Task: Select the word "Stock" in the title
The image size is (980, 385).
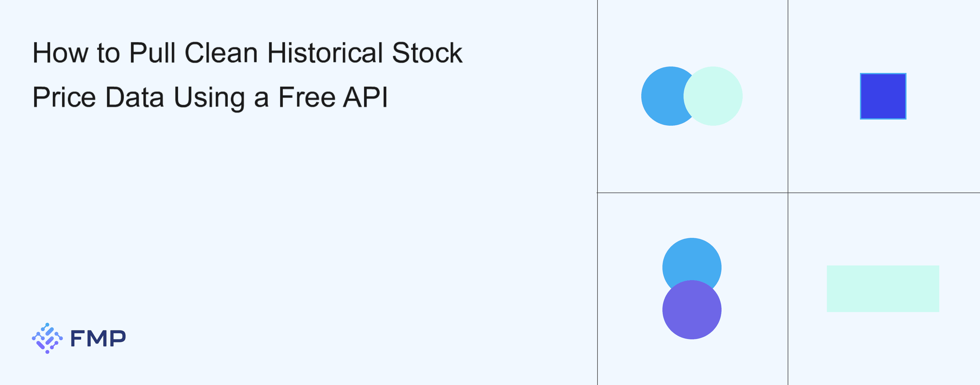Action: [x=427, y=52]
